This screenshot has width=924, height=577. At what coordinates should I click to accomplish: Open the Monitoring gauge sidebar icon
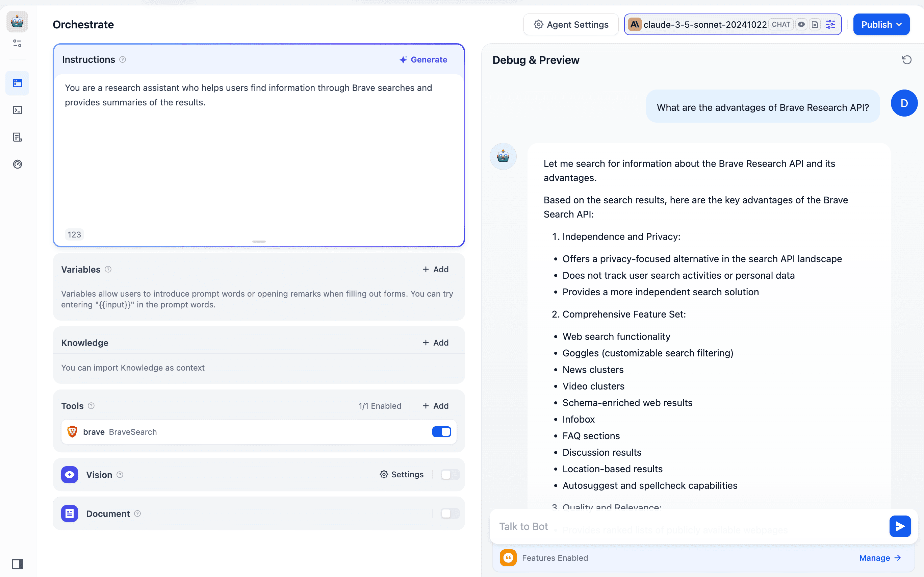click(18, 164)
